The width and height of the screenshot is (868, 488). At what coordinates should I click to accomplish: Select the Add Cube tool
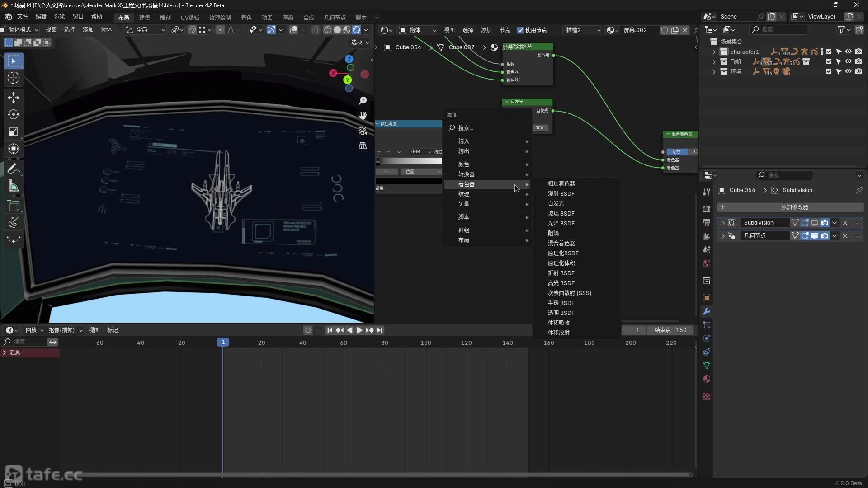[14, 206]
